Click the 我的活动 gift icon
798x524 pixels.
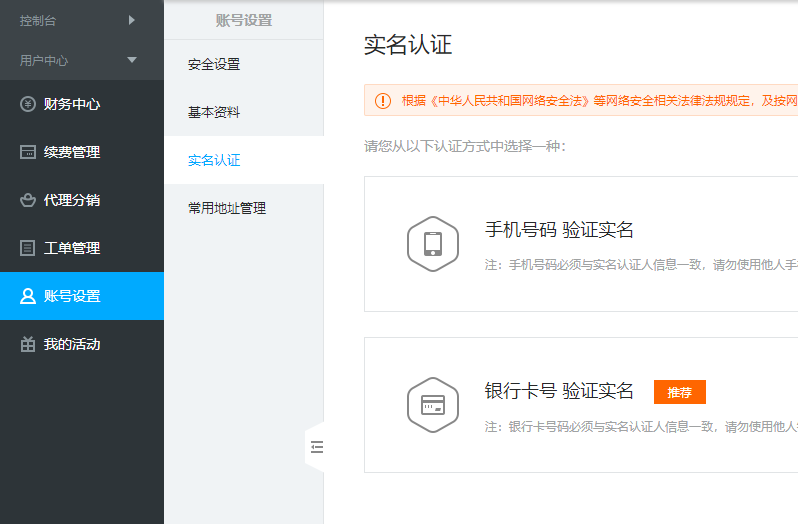28,344
